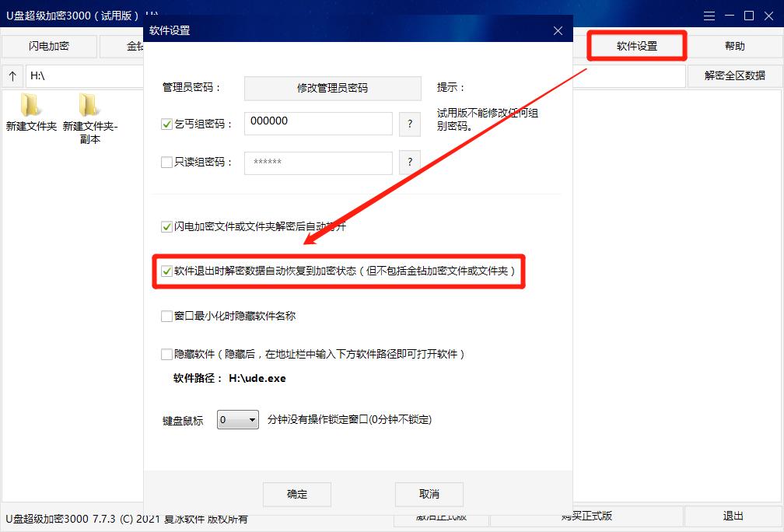Click the 解密全区数据 toolbar button
Image resolution: width=784 pixels, height=532 pixels.
point(735,76)
